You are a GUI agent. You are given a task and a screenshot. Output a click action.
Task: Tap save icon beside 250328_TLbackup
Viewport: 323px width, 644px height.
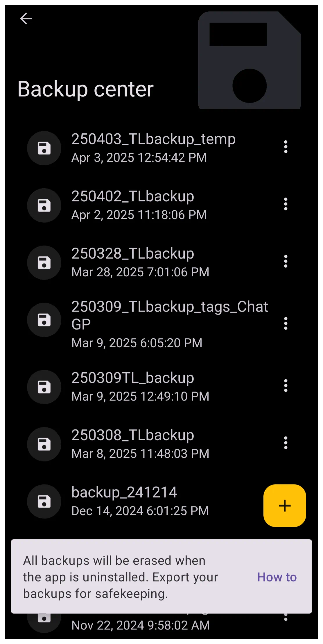pyautogui.click(x=44, y=263)
